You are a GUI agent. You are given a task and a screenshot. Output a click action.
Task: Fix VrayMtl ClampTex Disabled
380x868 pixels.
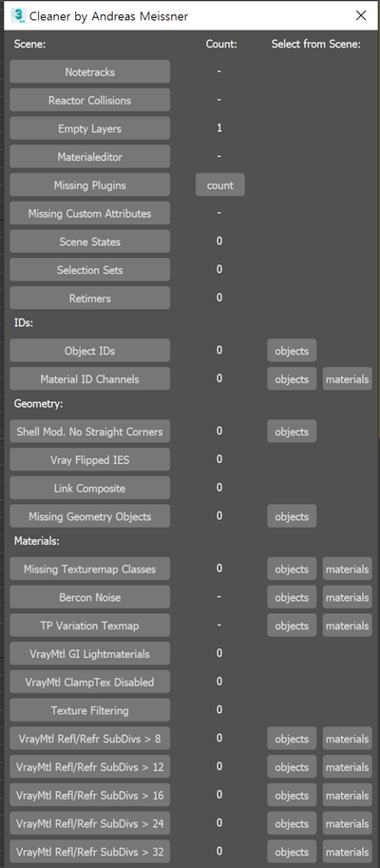coord(89,682)
